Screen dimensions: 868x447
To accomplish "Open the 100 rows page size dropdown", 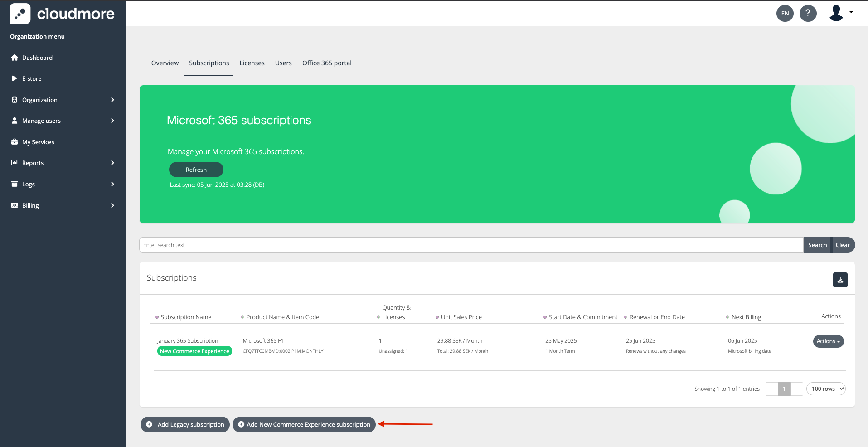I will (825, 389).
